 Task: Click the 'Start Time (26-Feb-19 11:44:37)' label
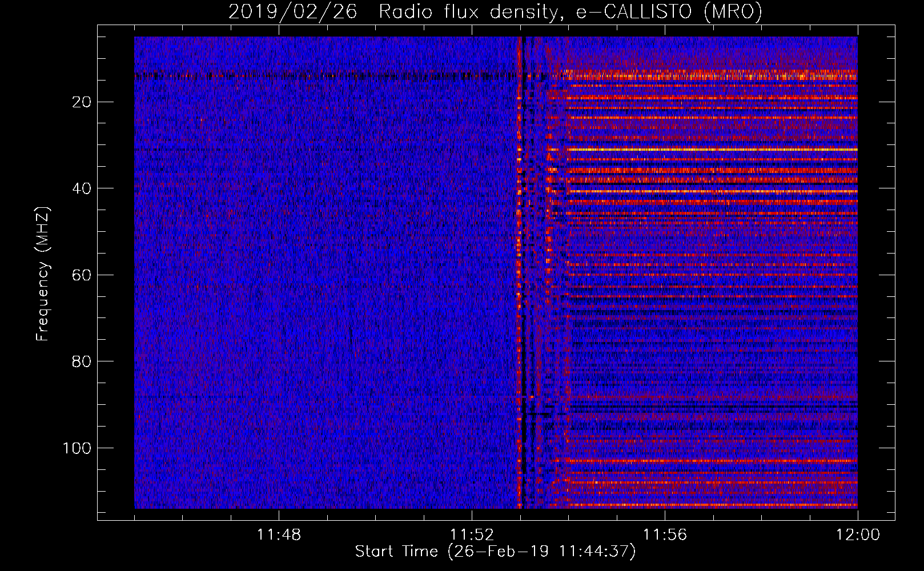pos(495,552)
